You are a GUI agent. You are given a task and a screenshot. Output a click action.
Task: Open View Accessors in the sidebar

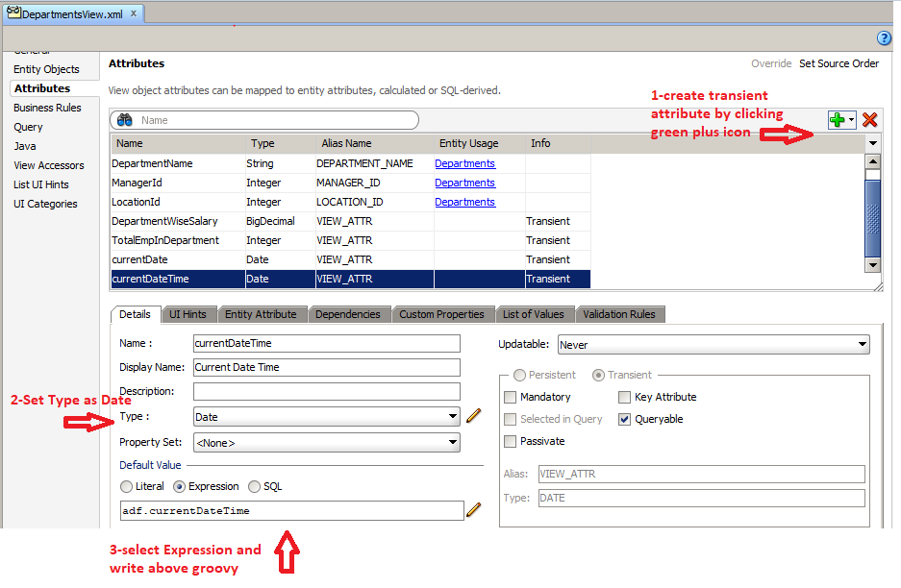[x=49, y=165]
